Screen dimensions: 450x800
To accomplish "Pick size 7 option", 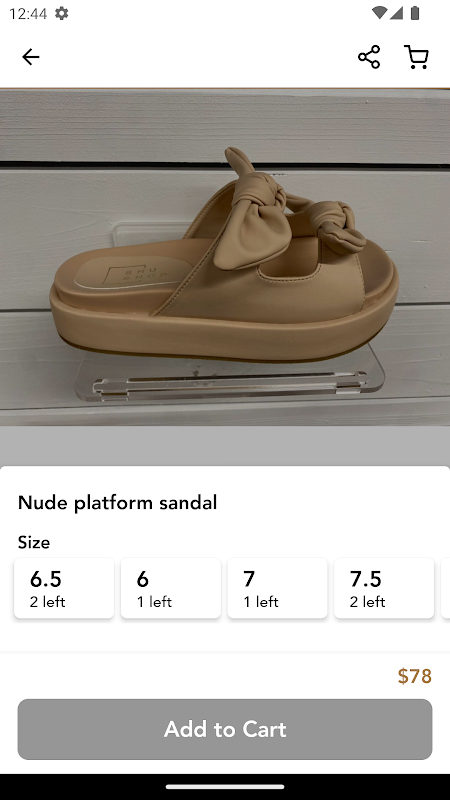I will point(278,588).
